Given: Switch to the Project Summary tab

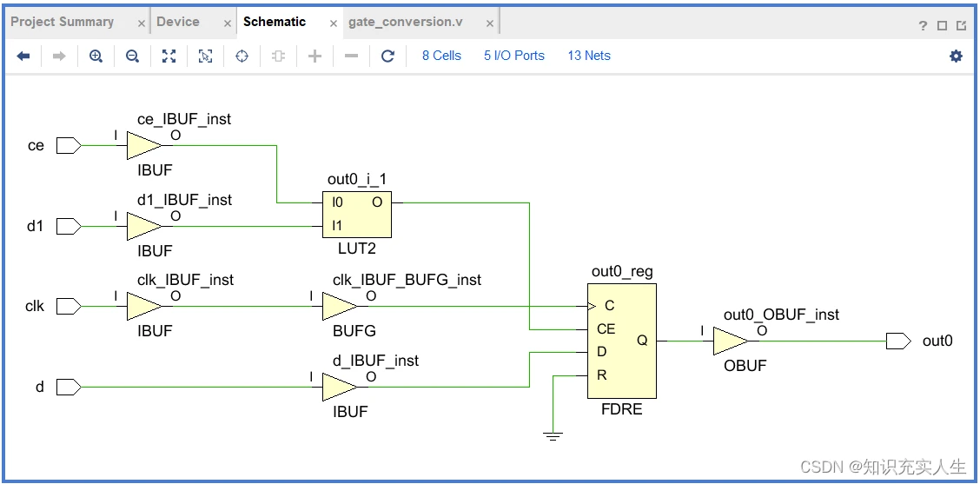Looking at the screenshot, I should [x=63, y=22].
